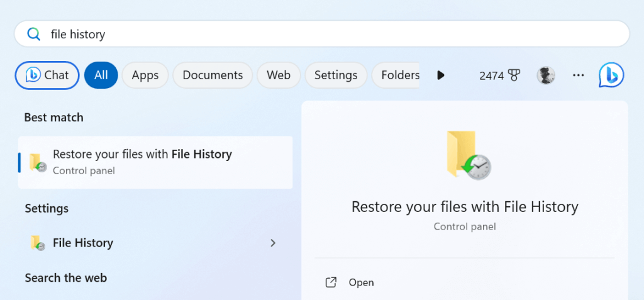Click the Settings section heading
This screenshot has height=300, width=644.
(47, 208)
